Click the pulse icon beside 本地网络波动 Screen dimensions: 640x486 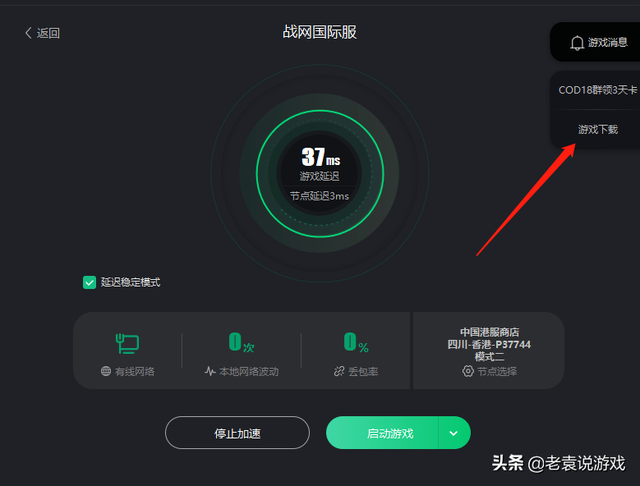210,371
